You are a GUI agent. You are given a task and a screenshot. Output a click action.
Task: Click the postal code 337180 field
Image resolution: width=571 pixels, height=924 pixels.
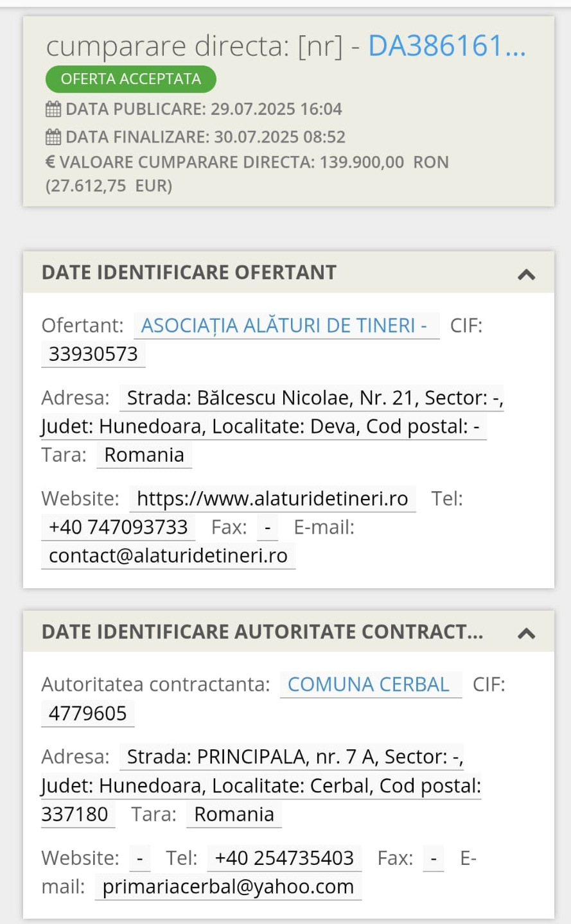(x=75, y=814)
